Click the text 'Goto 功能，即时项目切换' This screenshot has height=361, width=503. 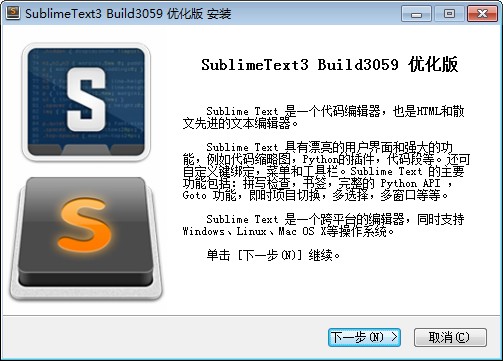click(251, 195)
